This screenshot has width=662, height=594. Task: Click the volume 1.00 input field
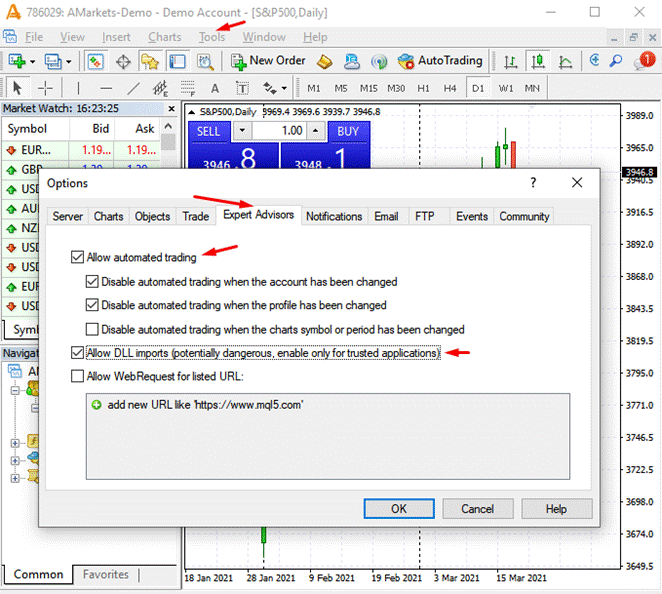(279, 130)
